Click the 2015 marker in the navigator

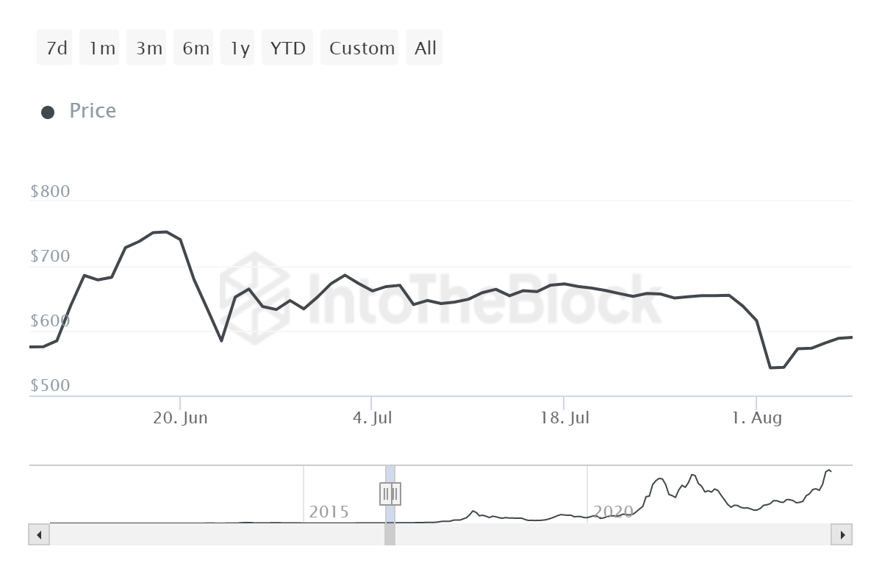pos(329,512)
